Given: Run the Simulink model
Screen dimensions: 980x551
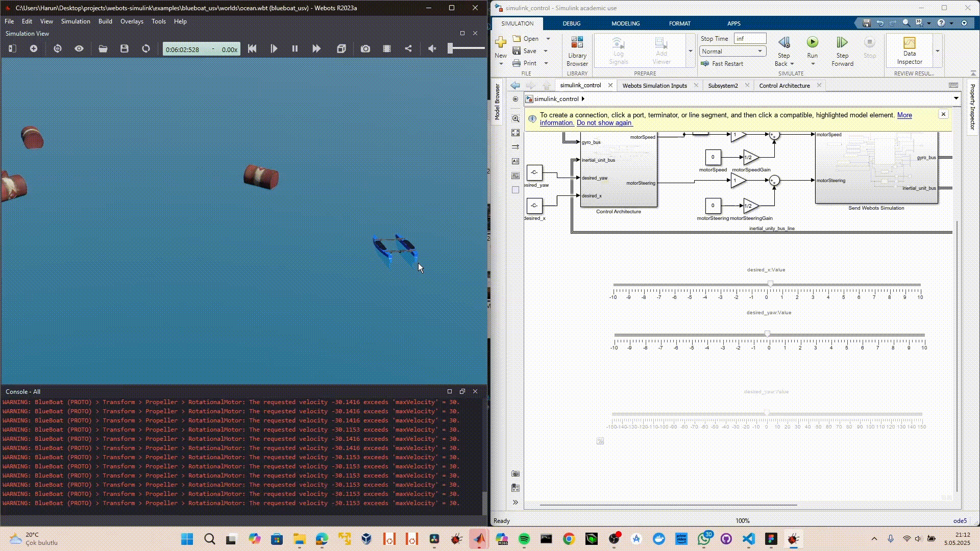Looking at the screenshot, I should pyautogui.click(x=812, y=47).
